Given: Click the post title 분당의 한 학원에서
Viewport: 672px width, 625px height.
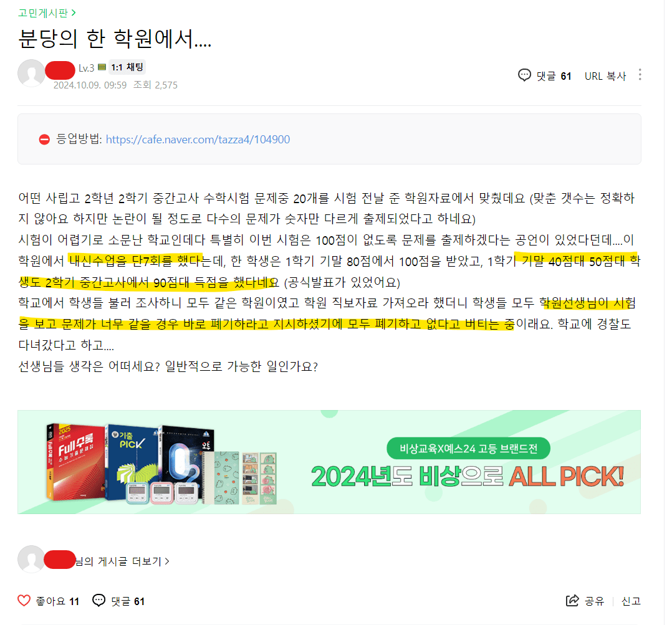Looking at the screenshot, I should (115, 39).
